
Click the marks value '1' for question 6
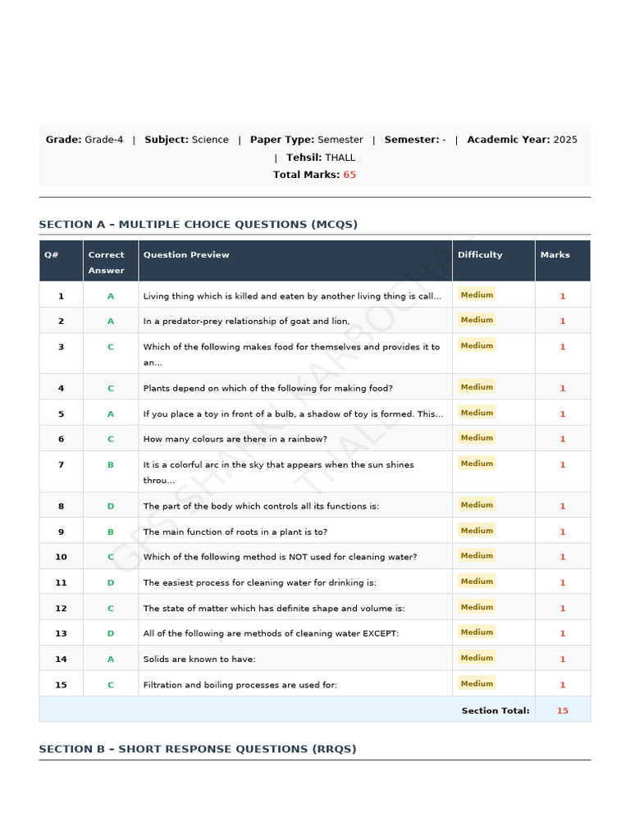[x=563, y=439]
